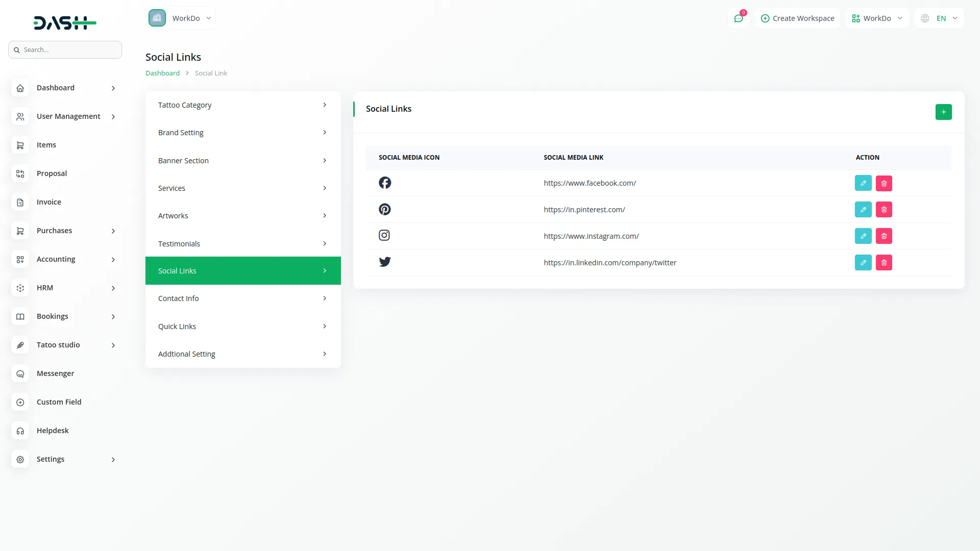Click the https://www.facebook.com/ link text
This screenshot has width=980, height=551.
tap(590, 183)
